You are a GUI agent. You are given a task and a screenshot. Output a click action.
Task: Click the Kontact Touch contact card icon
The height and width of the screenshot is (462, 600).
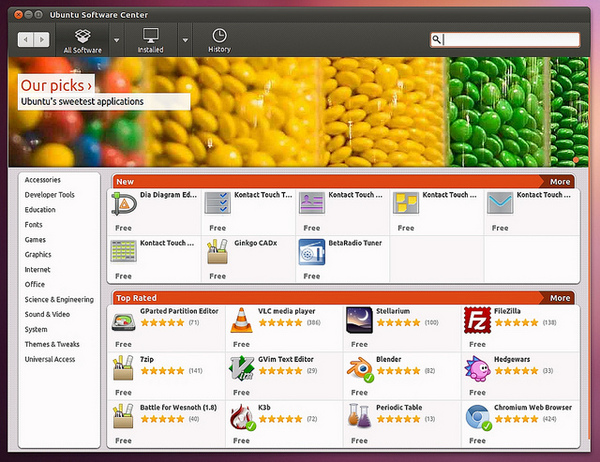[x=312, y=203]
